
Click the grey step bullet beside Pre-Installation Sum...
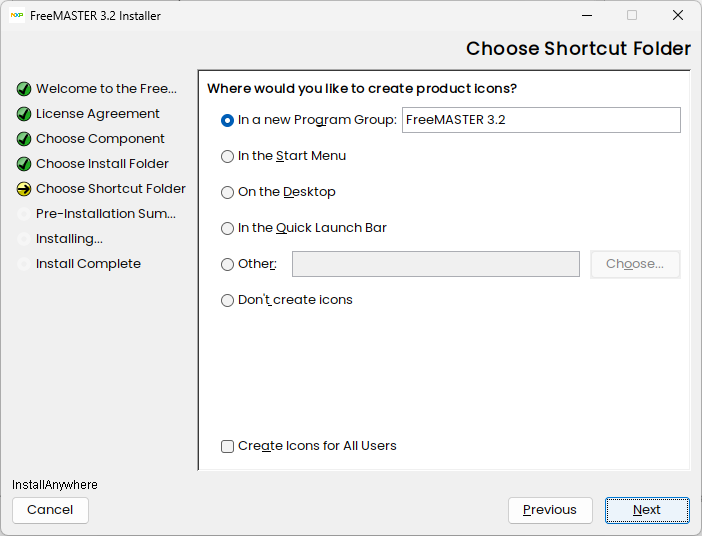tap(24, 214)
